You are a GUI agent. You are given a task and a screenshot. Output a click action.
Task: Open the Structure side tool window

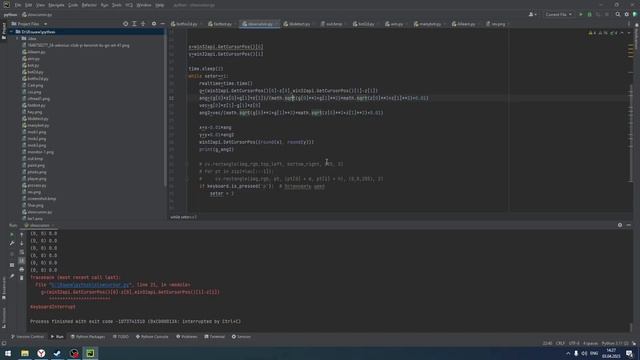(x=4, y=317)
